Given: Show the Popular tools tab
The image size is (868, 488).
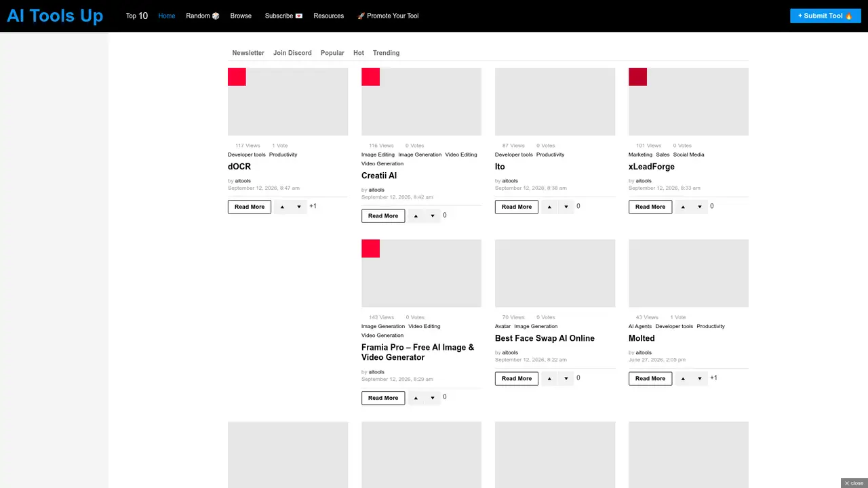Looking at the screenshot, I should point(332,53).
